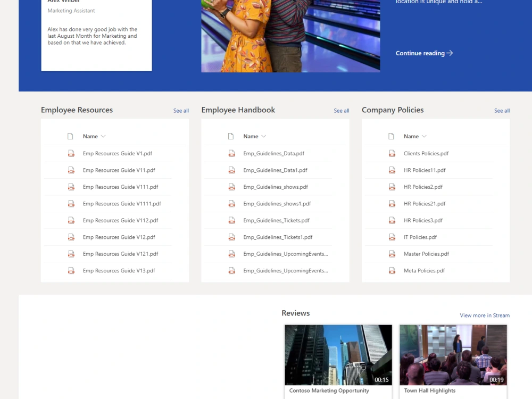Open Emp_Guidelines_shows.pdf file name
The width and height of the screenshot is (532, 399).
[276, 187]
